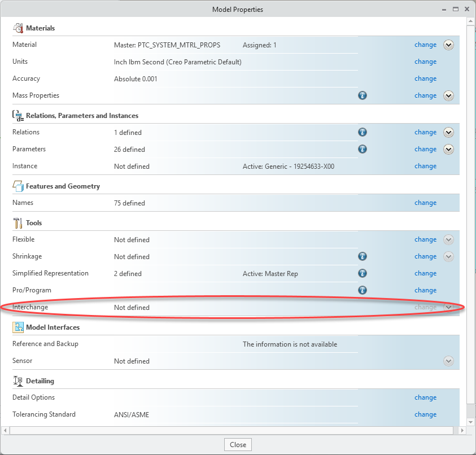This screenshot has height=455, width=476.
Task: Click change next to Names
Action: coord(425,203)
